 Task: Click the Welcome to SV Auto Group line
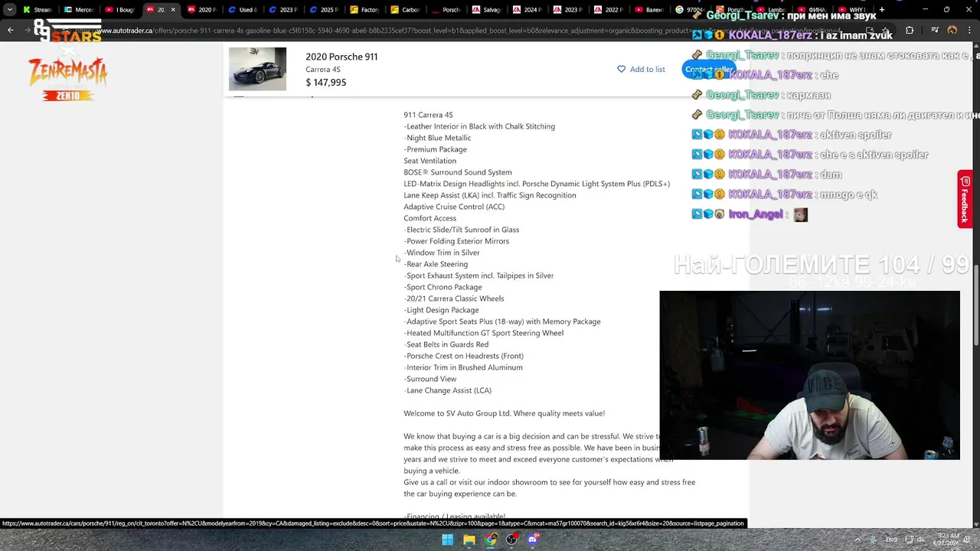(x=505, y=413)
